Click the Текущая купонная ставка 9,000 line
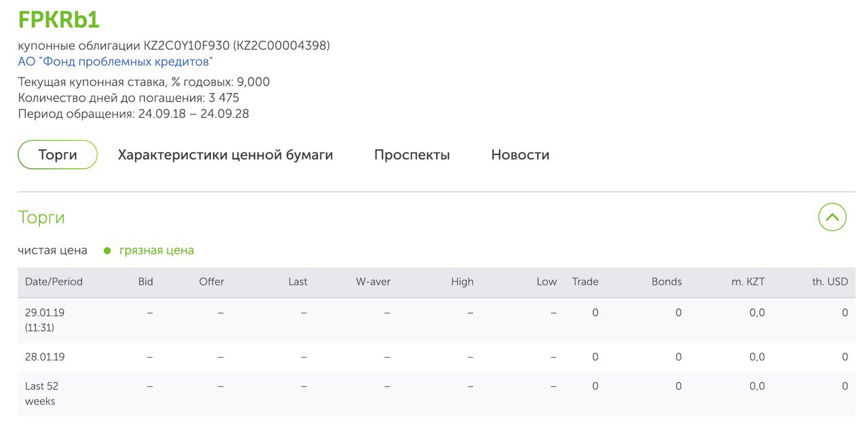The image size is (868, 427). (144, 82)
